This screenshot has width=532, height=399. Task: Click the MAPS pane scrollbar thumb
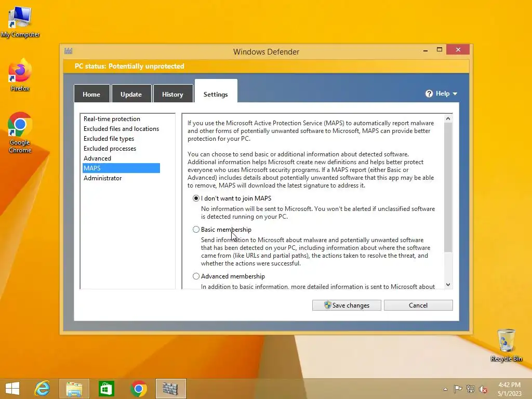[x=448, y=187]
